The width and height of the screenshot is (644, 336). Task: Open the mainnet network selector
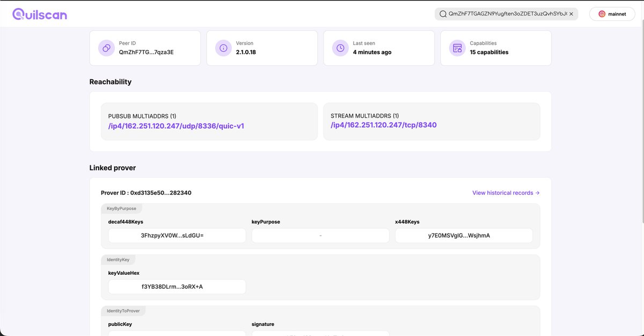pos(612,14)
